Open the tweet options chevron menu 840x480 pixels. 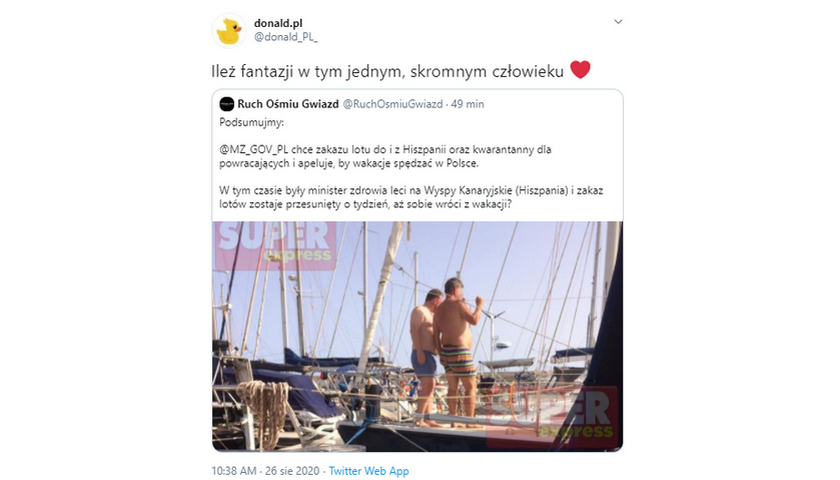click(x=618, y=22)
